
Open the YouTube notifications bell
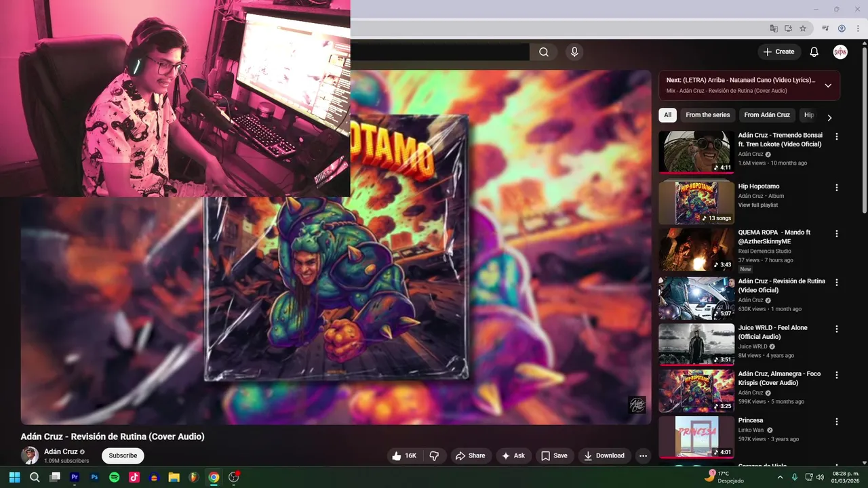point(814,52)
